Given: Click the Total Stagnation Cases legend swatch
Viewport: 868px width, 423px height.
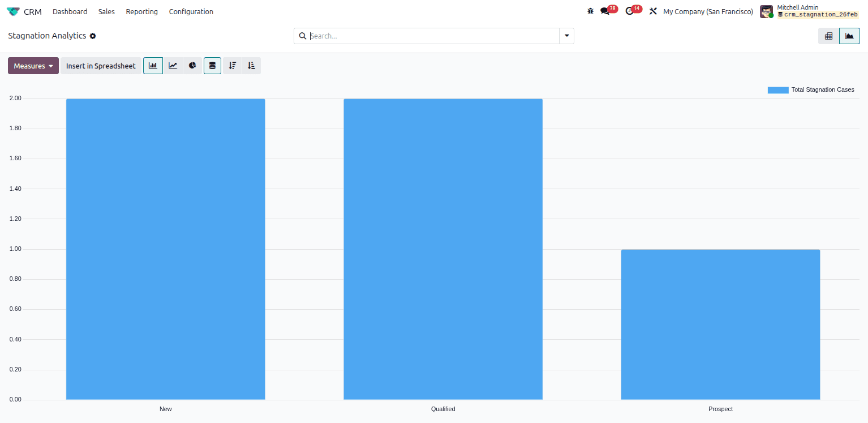Looking at the screenshot, I should click(x=777, y=89).
